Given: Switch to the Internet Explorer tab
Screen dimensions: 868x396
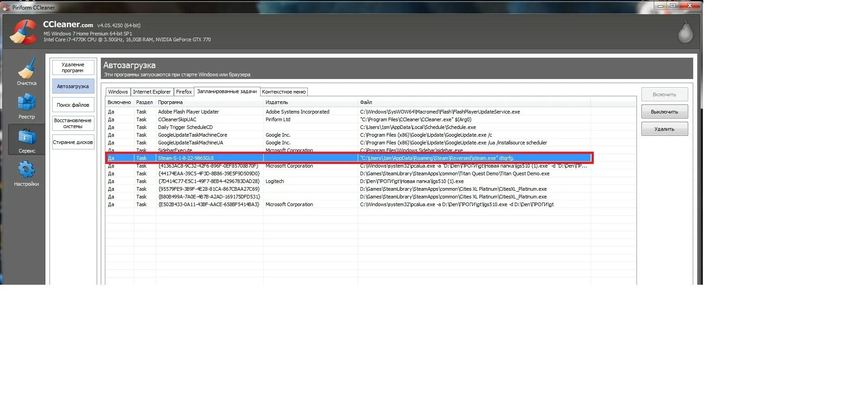Looking at the screenshot, I should pyautogui.click(x=152, y=92).
